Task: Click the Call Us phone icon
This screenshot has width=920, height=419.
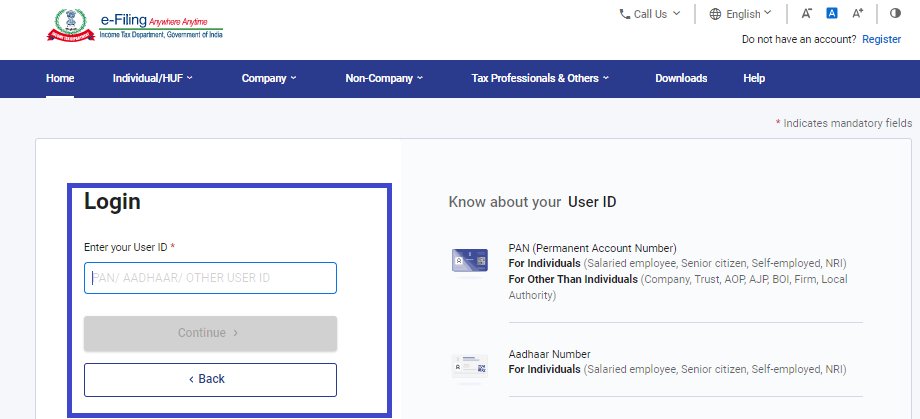Action: pyautogui.click(x=625, y=14)
